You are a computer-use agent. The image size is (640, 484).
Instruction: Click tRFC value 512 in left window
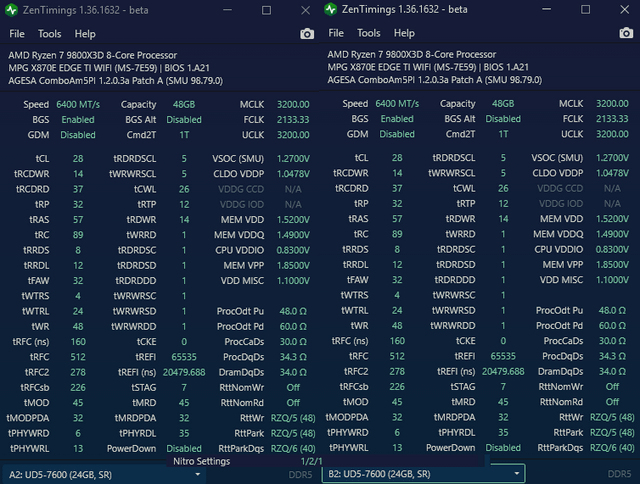point(78,357)
